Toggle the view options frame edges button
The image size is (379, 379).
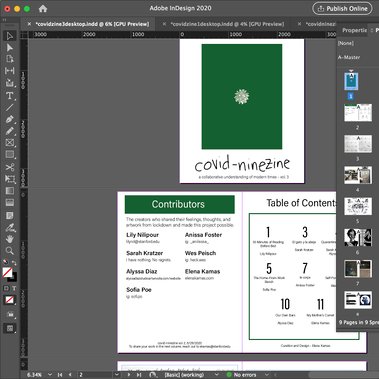tap(10, 314)
